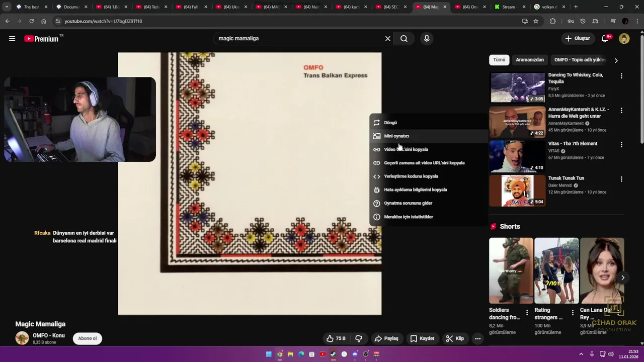Start voice search with the microphone
644x362 pixels.
427,39
